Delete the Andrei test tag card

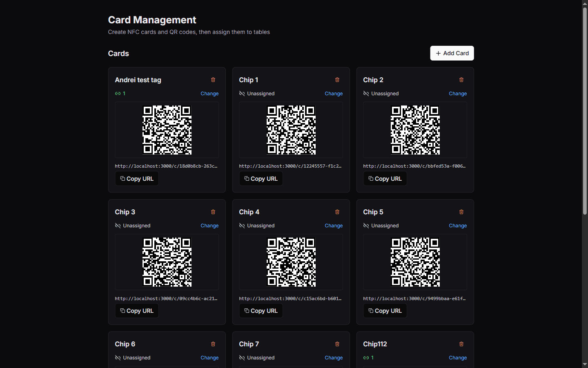pyautogui.click(x=213, y=80)
